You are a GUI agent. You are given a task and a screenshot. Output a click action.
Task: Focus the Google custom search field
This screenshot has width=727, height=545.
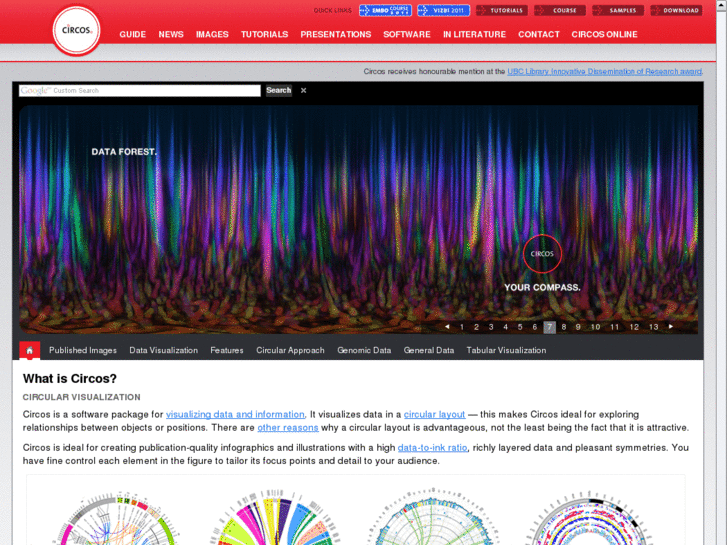coord(140,90)
